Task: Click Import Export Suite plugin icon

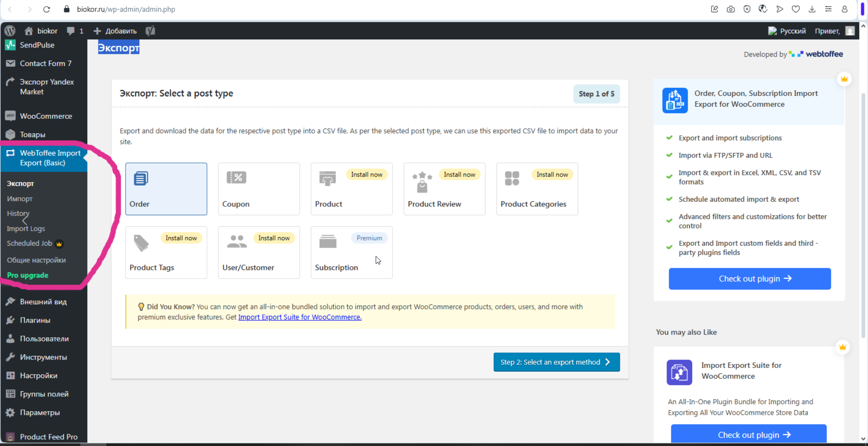Action: pos(679,372)
